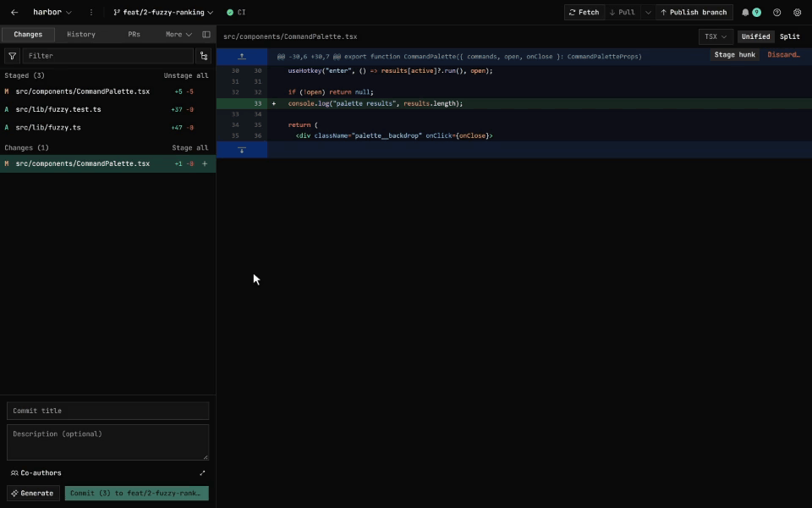Click the Changes (1) section header
The height and width of the screenshot is (508, 812).
(x=26, y=147)
